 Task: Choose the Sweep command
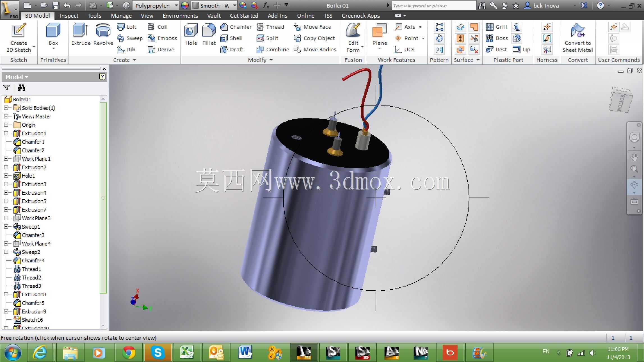(130, 38)
